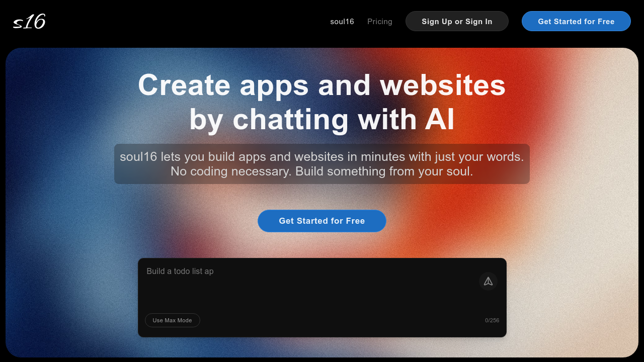Click the 0/256 character counter
This screenshot has width=644, height=362.
pyautogui.click(x=492, y=320)
